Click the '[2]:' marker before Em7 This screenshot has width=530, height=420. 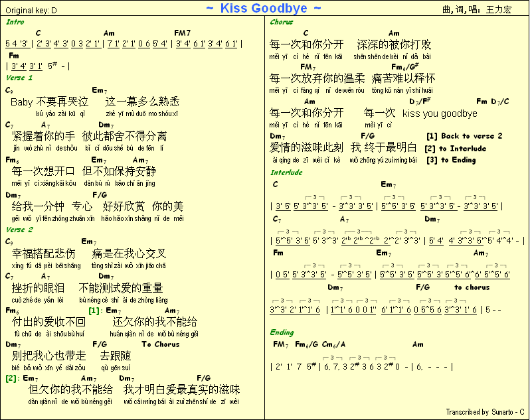[x=13, y=378]
